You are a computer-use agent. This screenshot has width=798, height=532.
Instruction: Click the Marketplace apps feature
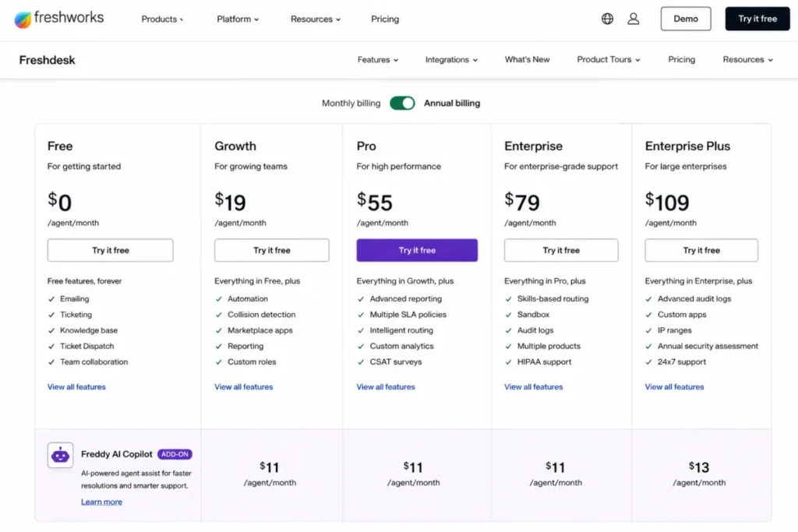click(x=260, y=330)
